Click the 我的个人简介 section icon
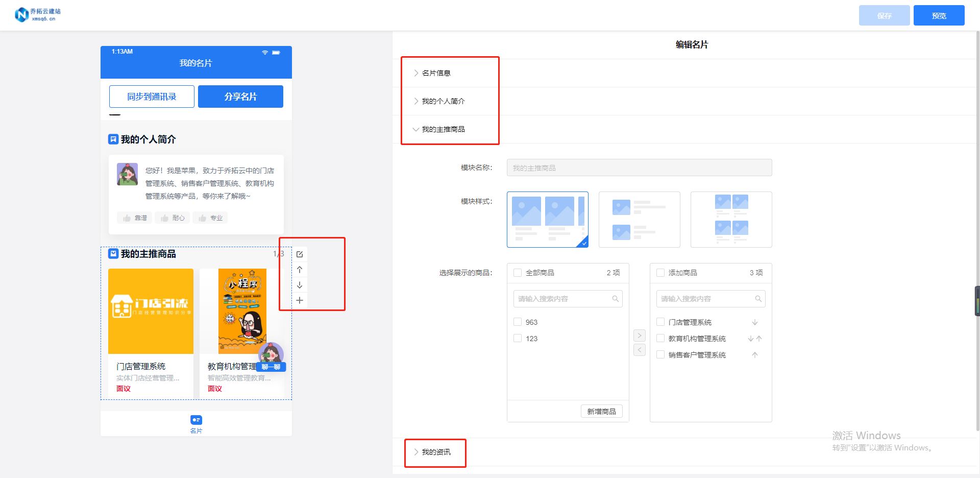Image resolution: width=980 pixels, height=478 pixels. pos(113,139)
